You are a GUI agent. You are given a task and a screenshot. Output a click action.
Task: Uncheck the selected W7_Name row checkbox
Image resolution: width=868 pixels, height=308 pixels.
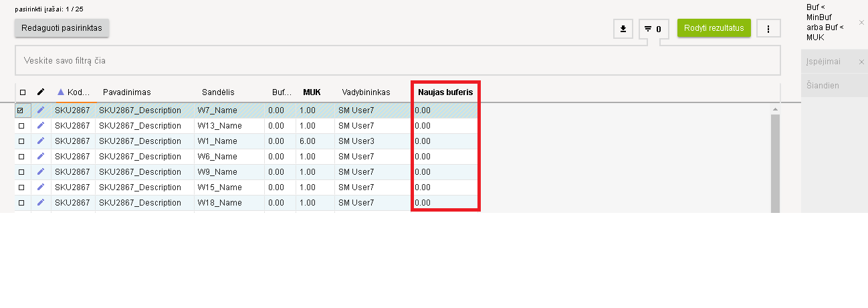21,110
